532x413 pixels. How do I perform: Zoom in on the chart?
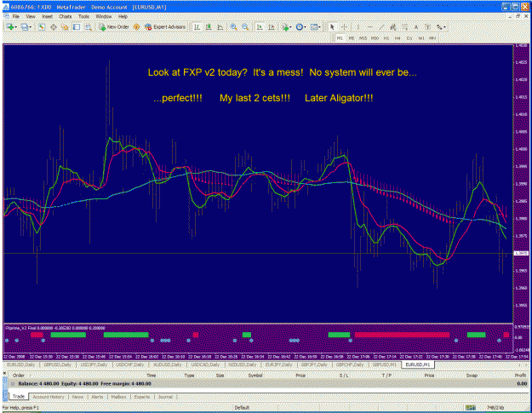pos(233,27)
